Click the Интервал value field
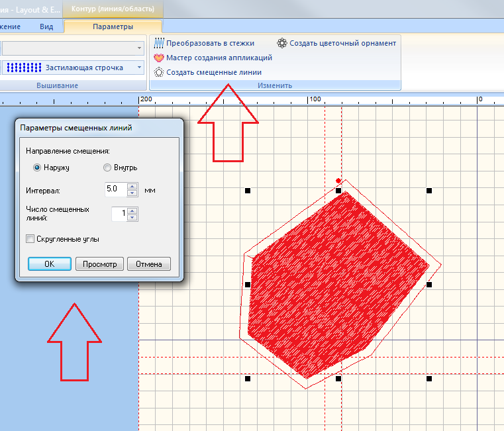Viewport: 504px width, 431px height. click(116, 189)
